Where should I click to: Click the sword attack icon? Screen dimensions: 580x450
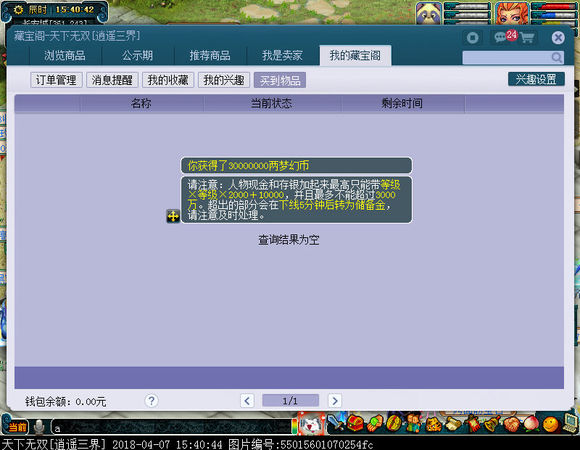click(336, 422)
